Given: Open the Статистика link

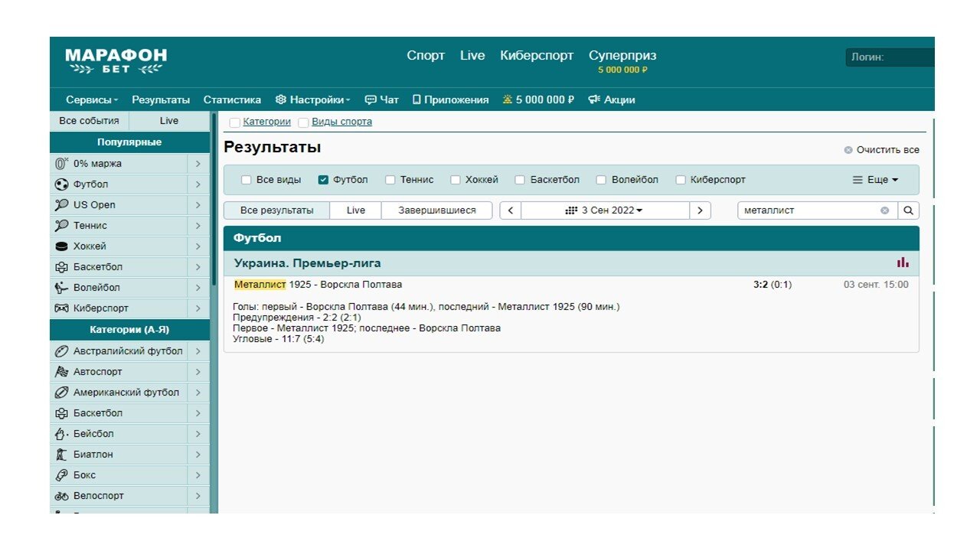Looking at the screenshot, I should (232, 99).
